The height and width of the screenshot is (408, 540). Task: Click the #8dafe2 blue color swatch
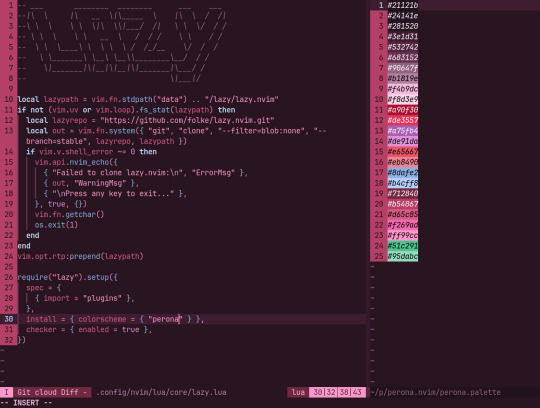click(403, 172)
